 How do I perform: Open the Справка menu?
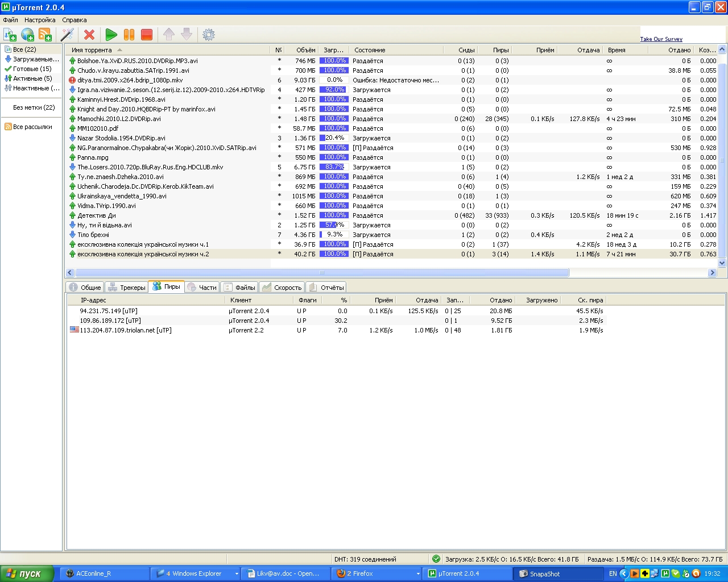point(75,20)
